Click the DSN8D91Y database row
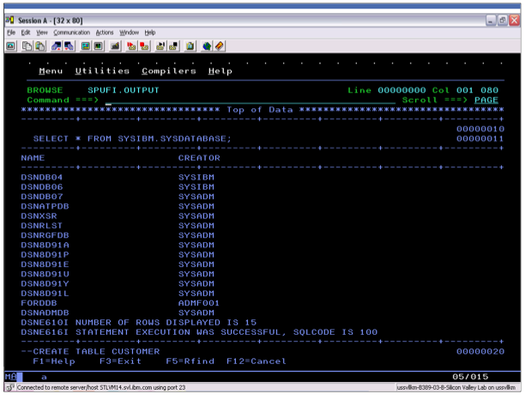 pyautogui.click(x=118, y=283)
